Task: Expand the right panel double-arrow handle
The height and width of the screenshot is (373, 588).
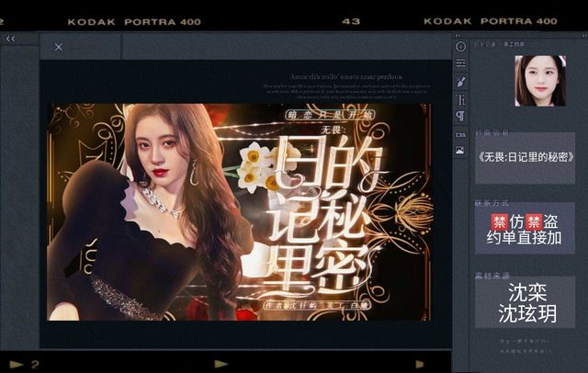Action: [x=459, y=34]
